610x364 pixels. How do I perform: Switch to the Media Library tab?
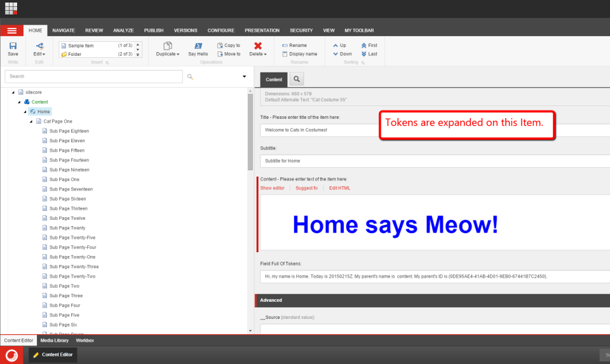coord(55,340)
